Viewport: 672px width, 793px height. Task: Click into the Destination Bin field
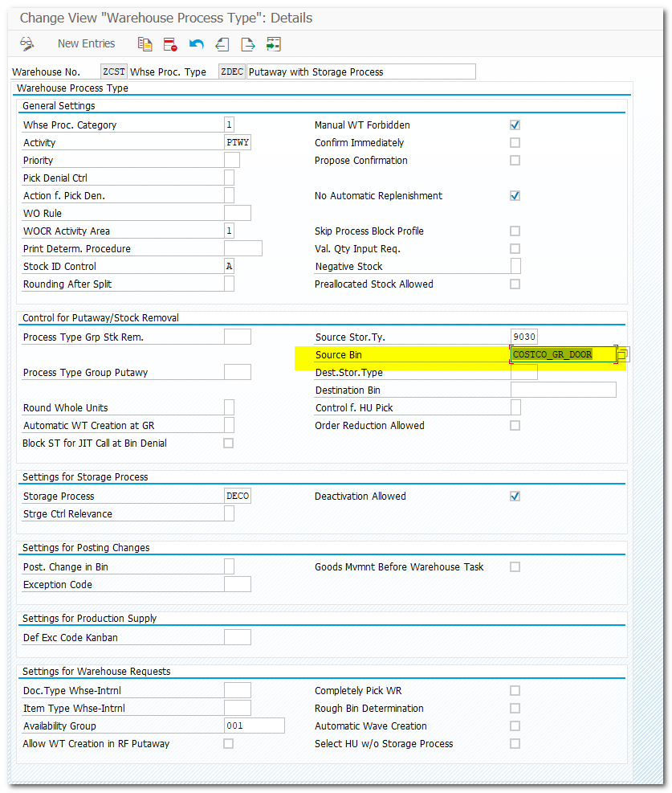(563, 390)
